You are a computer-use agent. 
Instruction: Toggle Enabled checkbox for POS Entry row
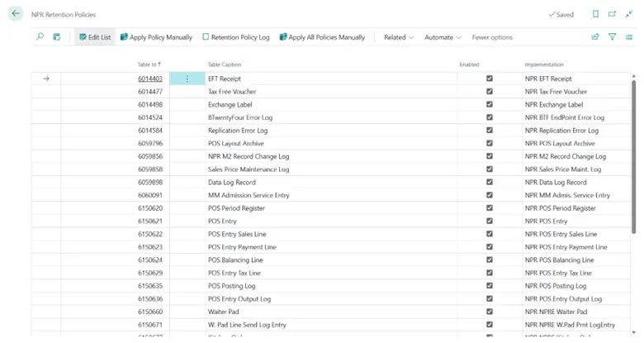click(490, 222)
